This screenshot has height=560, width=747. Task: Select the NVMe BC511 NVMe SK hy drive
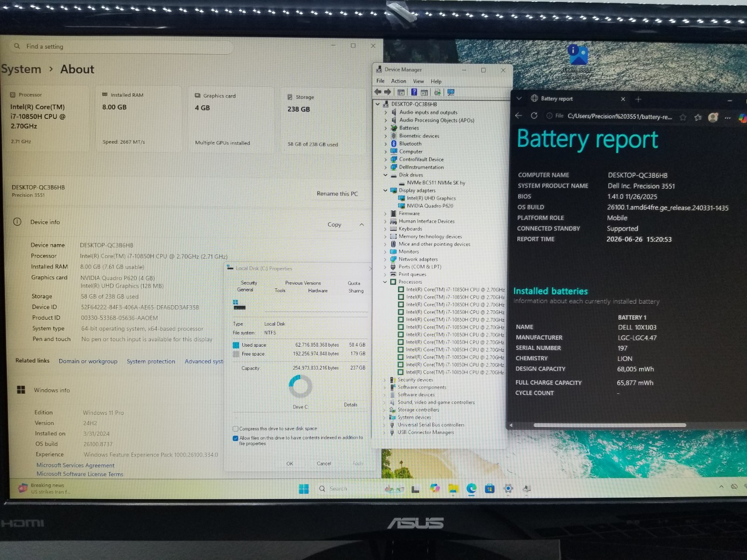coord(436,183)
